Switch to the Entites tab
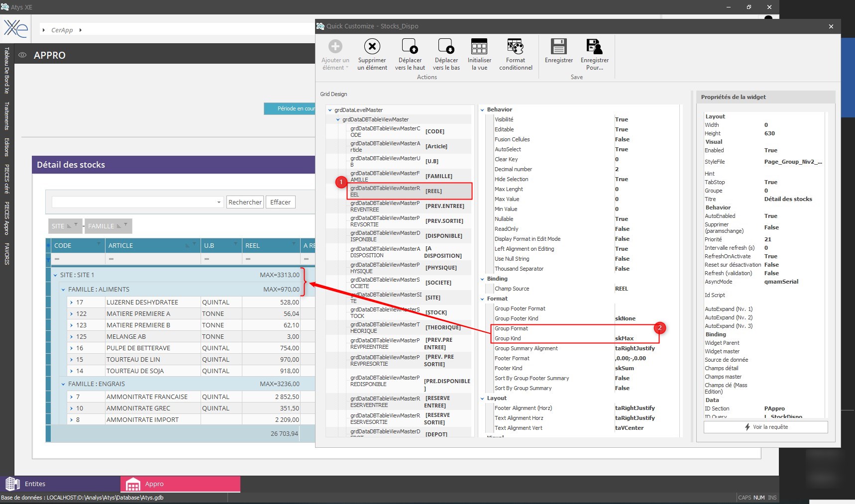This screenshot has width=855, height=504. point(60,484)
